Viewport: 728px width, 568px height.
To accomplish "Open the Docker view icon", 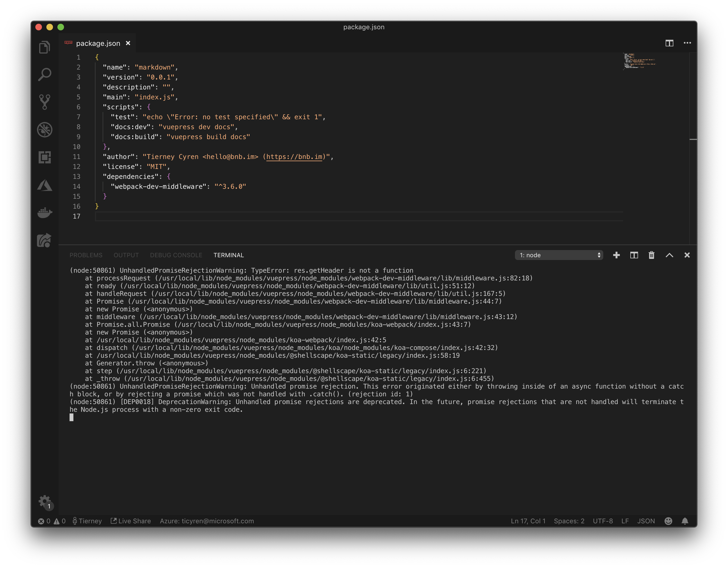I will (x=45, y=212).
